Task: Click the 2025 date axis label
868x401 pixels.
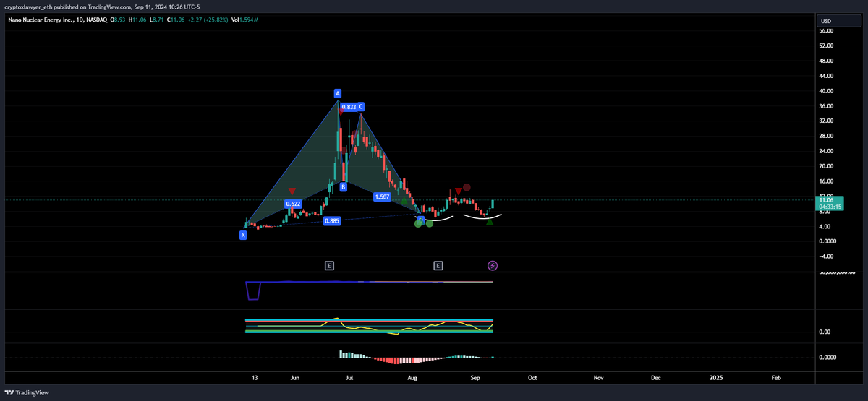Action: pos(715,377)
